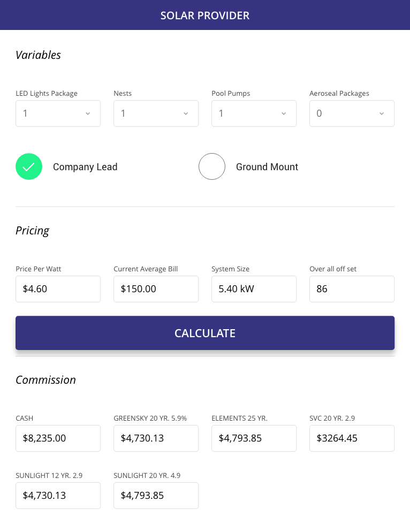Open the Aeroseal Packages dropdown
Viewport: 410px width, 532px height.
coord(352,113)
